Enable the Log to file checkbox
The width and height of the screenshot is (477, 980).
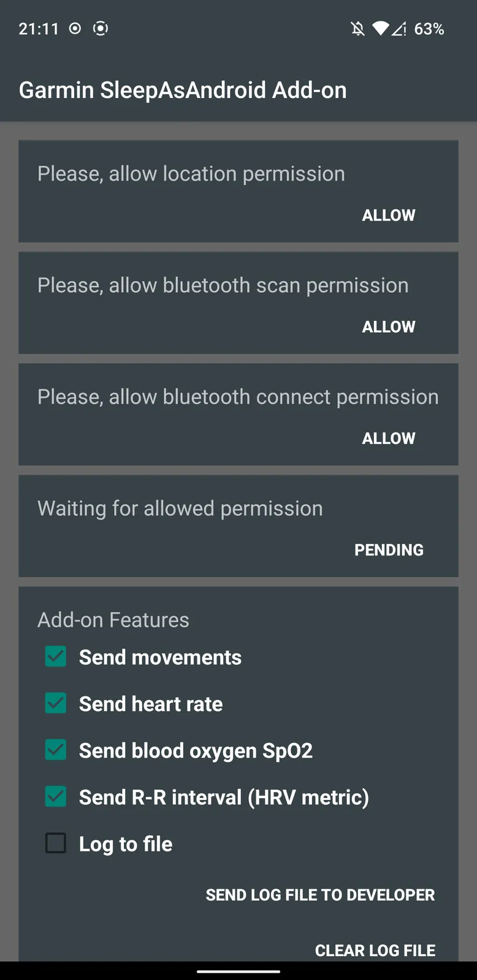tap(56, 843)
